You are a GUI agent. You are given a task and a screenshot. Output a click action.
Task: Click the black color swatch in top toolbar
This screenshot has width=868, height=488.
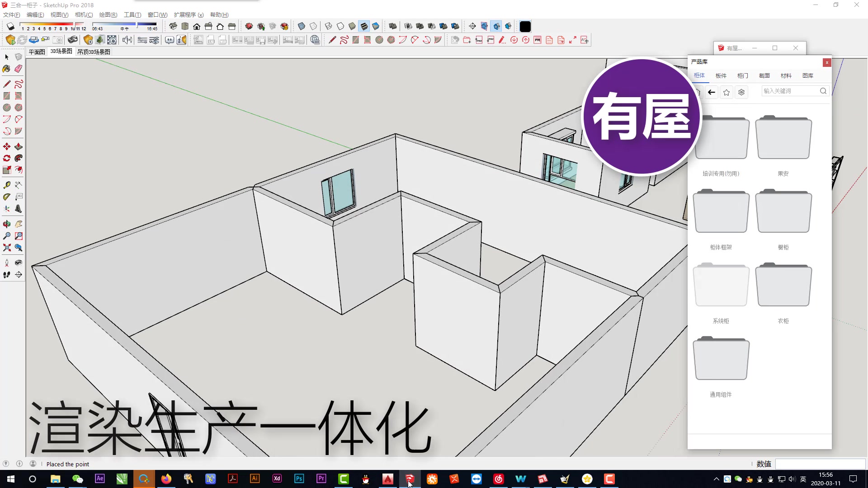525,27
